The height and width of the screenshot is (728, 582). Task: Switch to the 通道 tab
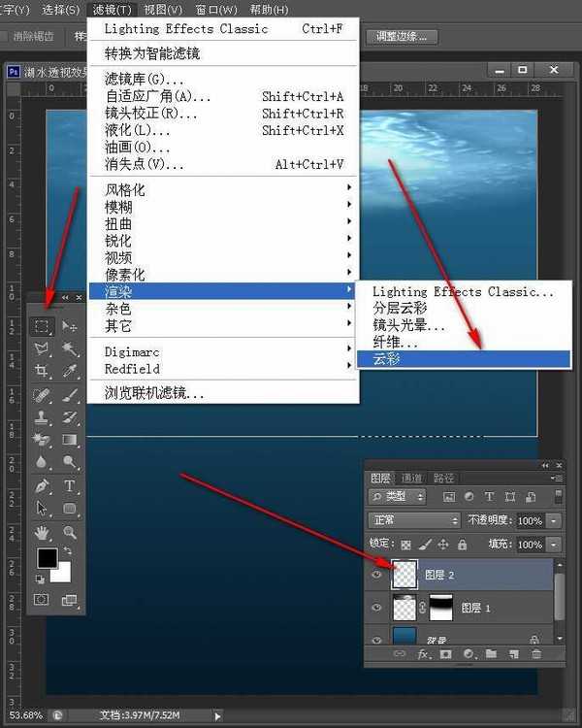(411, 478)
